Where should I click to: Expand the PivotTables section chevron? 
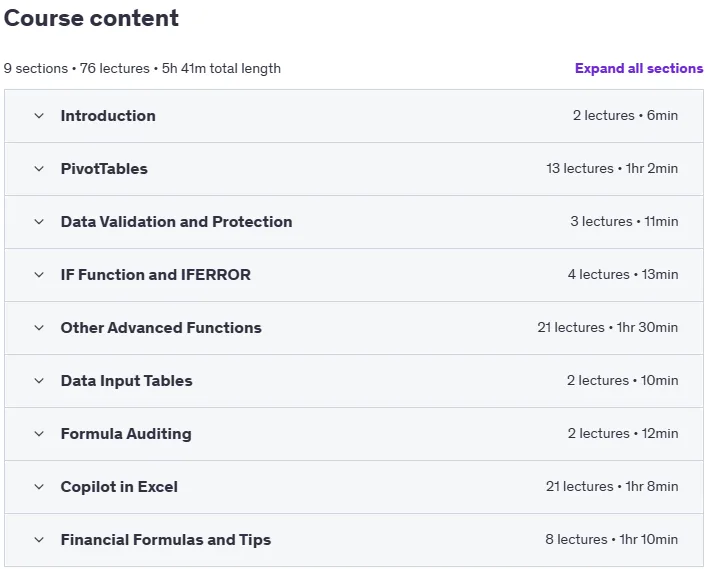[39, 169]
